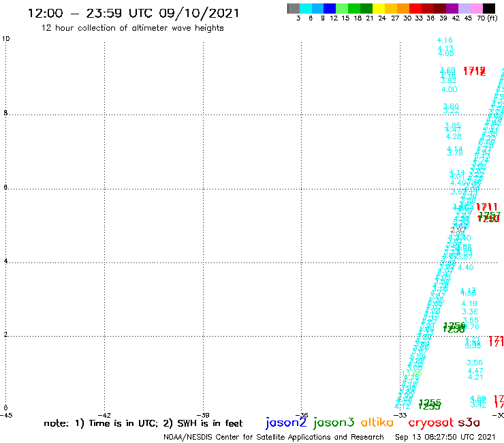This screenshot has width=504, height=443.
Task: Click the green time label '1255'
Action: (430, 404)
